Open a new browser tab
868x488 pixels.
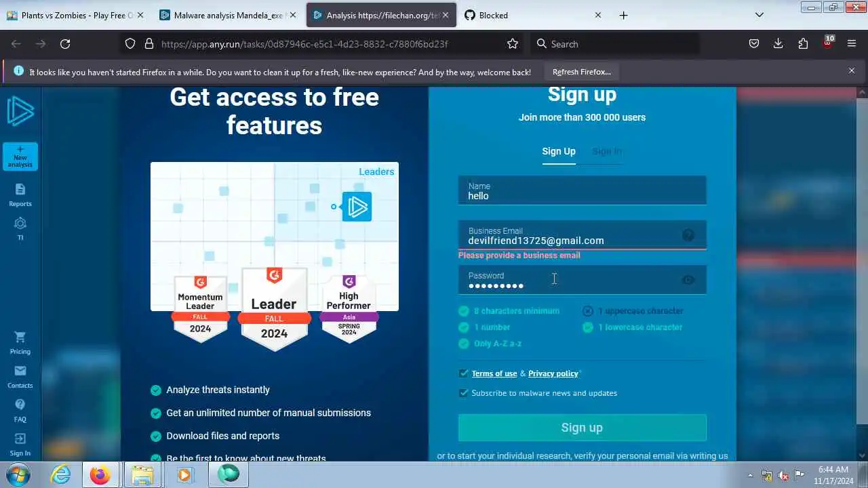pos(623,15)
